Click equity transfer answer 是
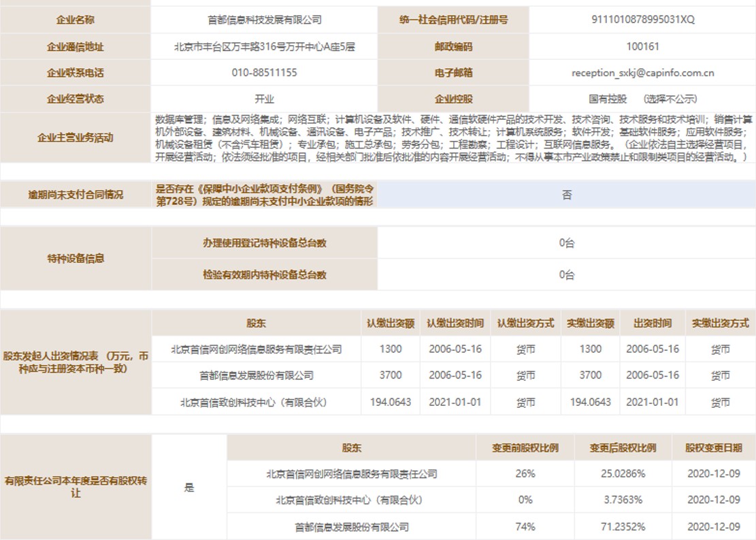Screen dimensions: 756x540 coord(189,488)
